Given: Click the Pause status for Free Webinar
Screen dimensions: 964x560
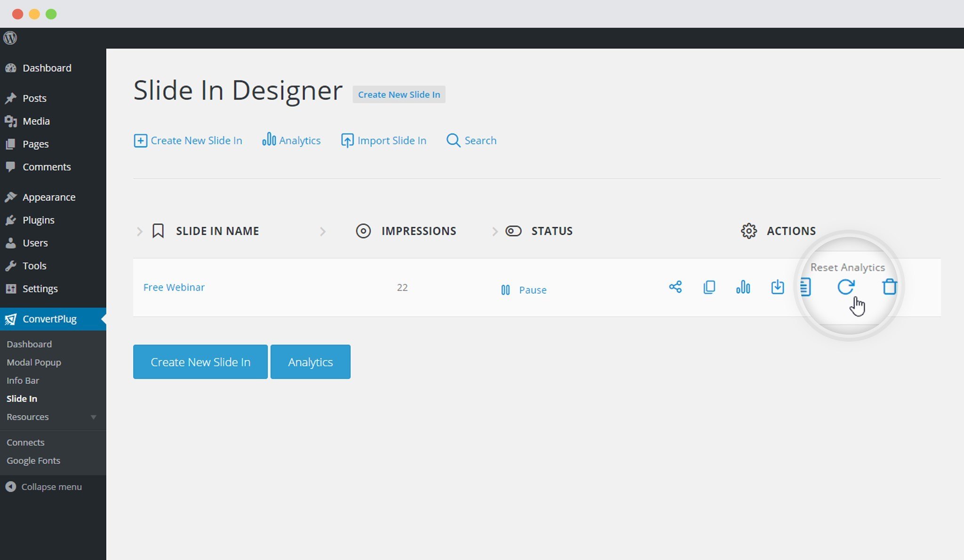Looking at the screenshot, I should [524, 290].
